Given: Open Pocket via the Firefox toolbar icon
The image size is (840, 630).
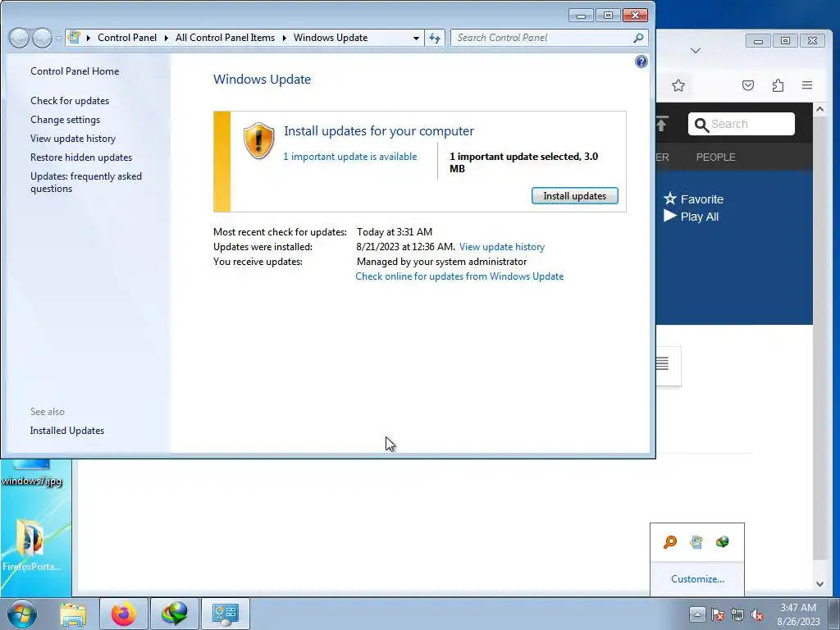Looking at the screenshot, I should pos(748,85).
